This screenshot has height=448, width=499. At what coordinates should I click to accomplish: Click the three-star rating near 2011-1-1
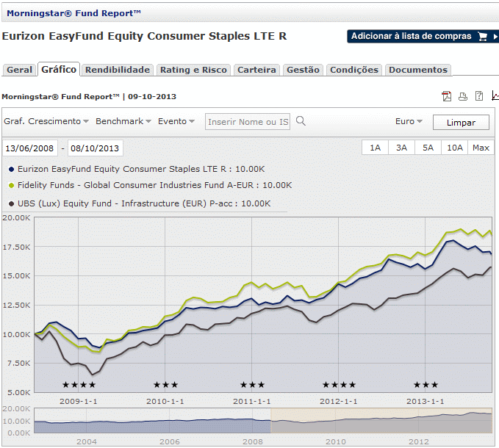pos(252,385)
